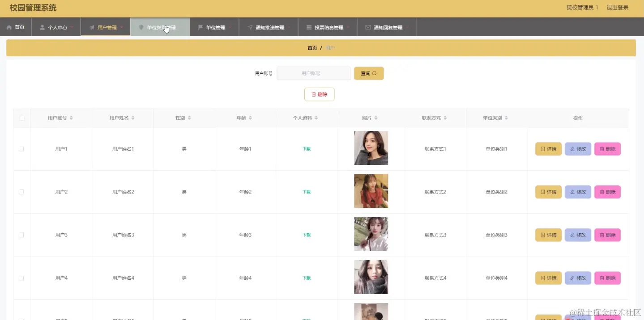Expand the 通知推送管理 dropdown arrow

[x=289, y=27]
